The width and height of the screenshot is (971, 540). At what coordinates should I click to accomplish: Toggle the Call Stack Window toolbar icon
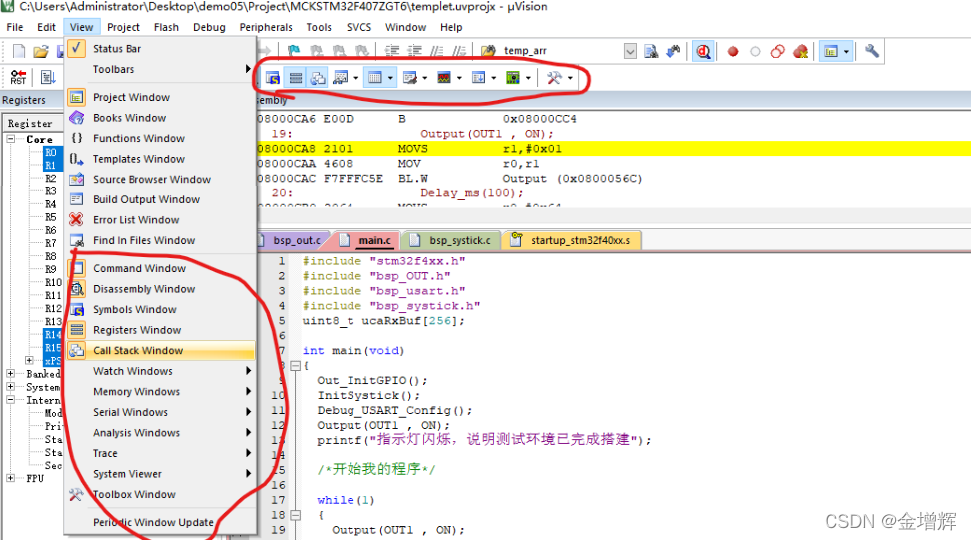point(318,78)
